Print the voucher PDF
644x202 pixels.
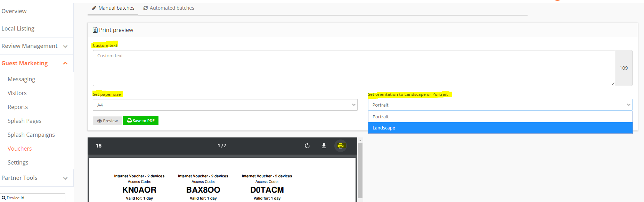tap(341, 146)
